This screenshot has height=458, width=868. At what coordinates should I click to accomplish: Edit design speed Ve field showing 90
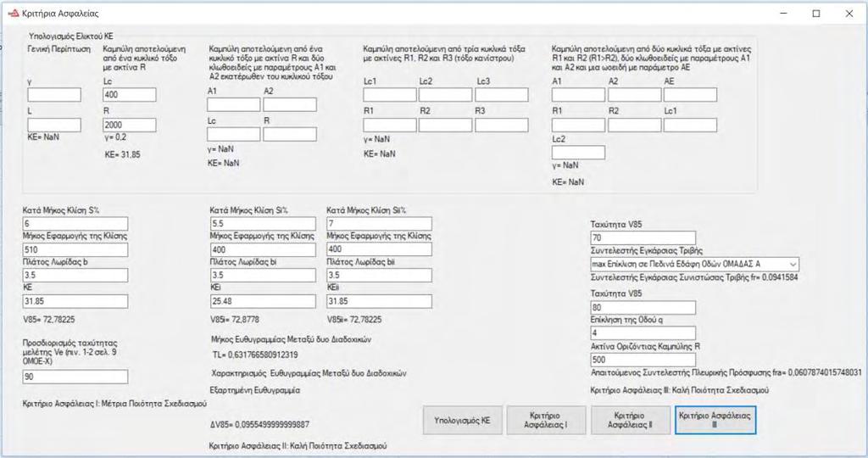(x=75, y=377)
